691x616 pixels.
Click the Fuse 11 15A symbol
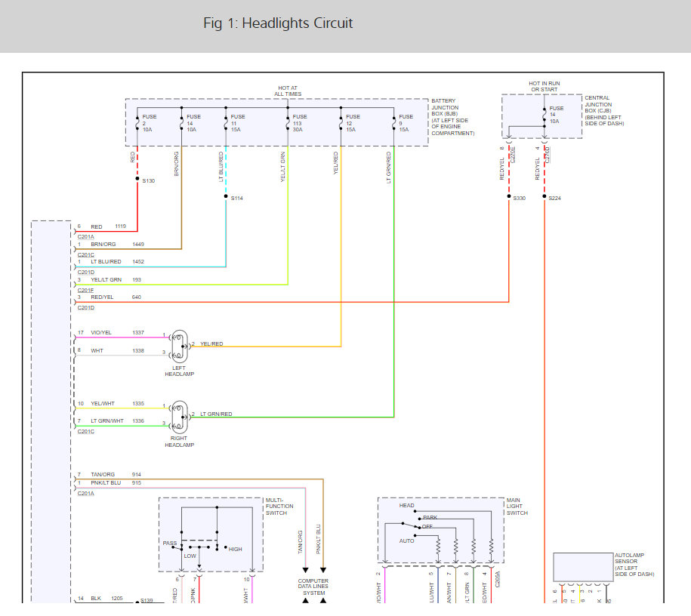[226, 123]
